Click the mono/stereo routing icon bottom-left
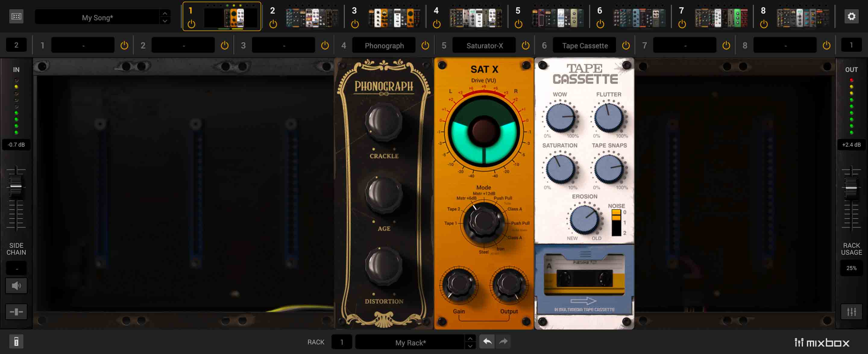868x354 pixels. [x=15, y=312]
